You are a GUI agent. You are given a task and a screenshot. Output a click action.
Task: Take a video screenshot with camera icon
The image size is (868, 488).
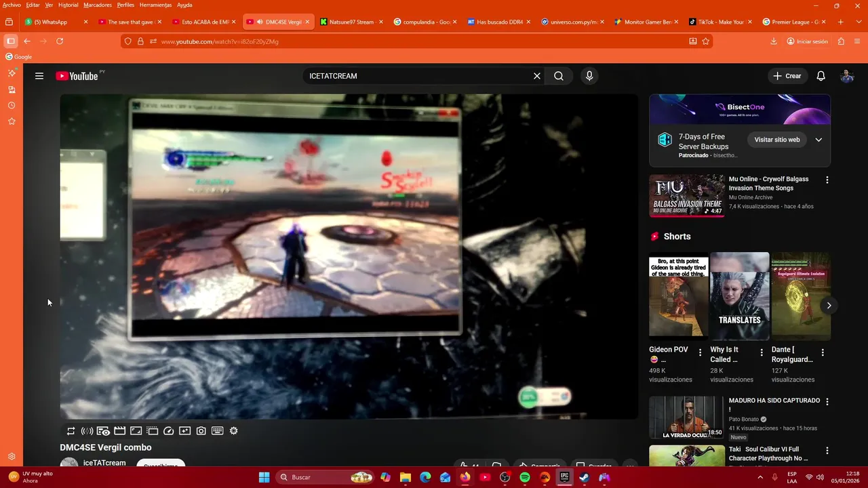tap(201, 431)
